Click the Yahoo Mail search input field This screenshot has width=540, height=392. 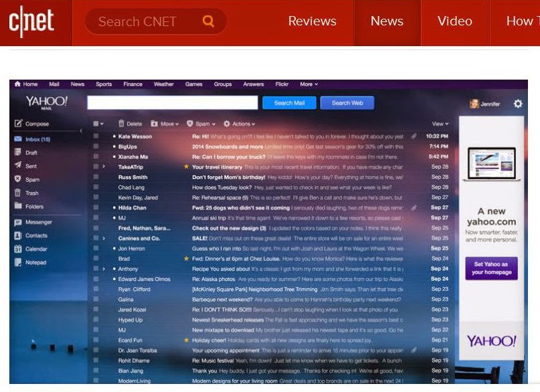(x=172, y=102)
